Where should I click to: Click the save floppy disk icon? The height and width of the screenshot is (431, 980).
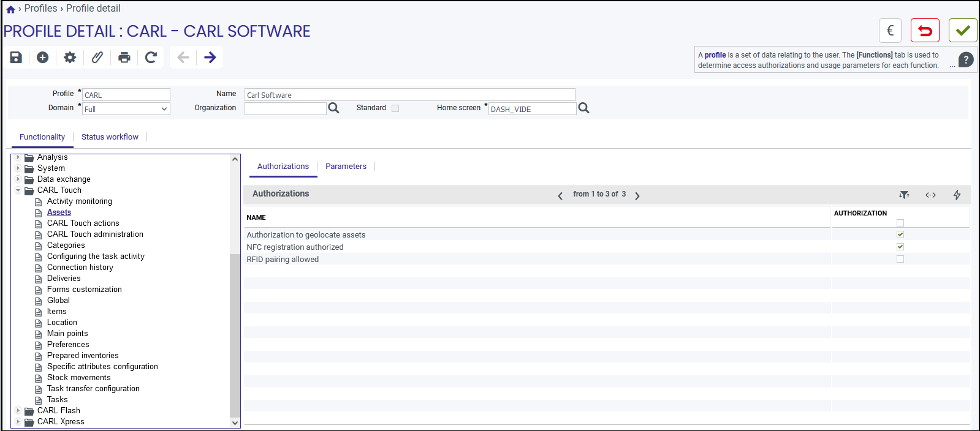point(16,58)
